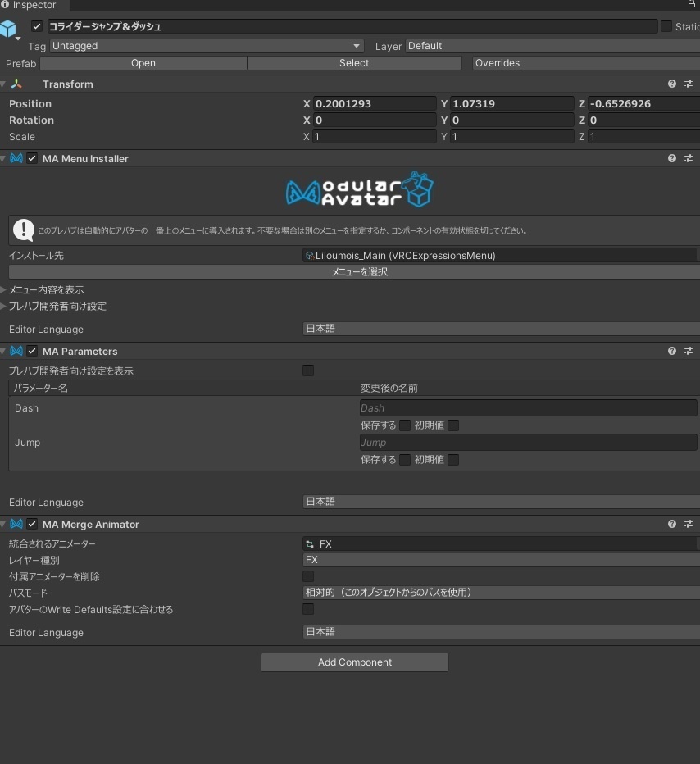Screen dimensions: 700x764
Task: Enable アバターのWrite Defaults設定に合わせる checkbox
Action: 308,609
